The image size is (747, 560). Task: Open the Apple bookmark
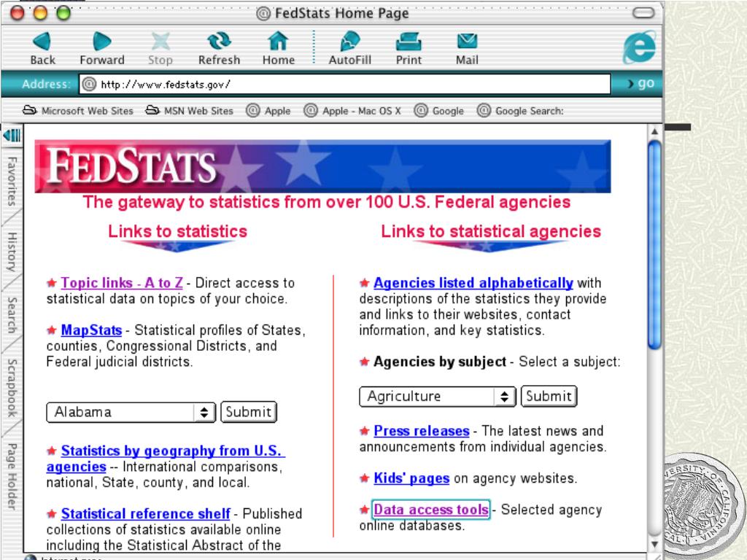coord(268,111)
